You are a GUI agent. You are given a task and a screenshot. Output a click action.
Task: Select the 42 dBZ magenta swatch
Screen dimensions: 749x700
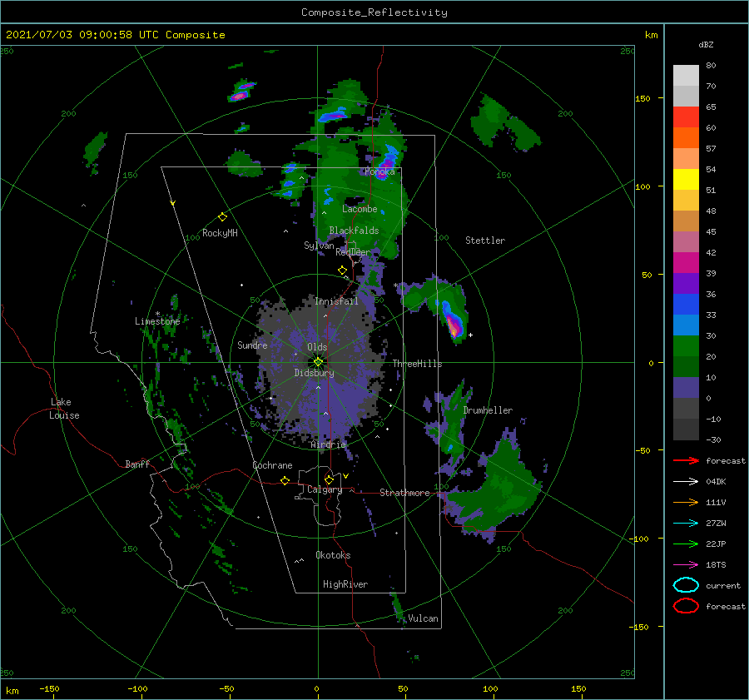(686, 262)
